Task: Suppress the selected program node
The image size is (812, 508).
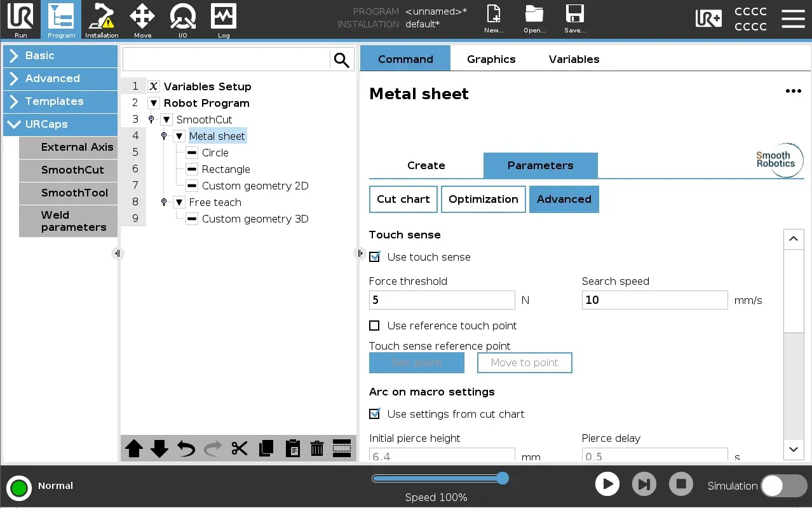Action: point(342,448)
